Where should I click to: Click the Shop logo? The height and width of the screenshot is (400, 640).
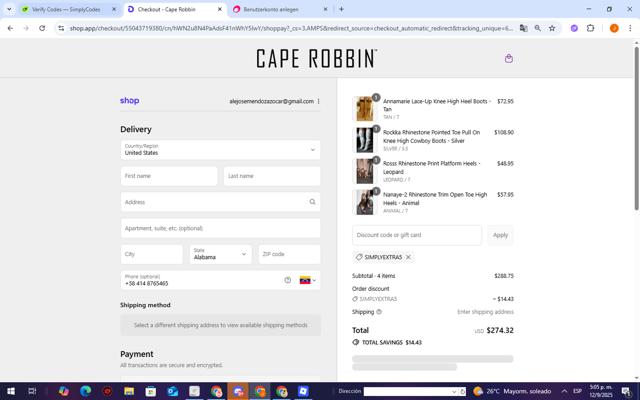click(129, 101)
